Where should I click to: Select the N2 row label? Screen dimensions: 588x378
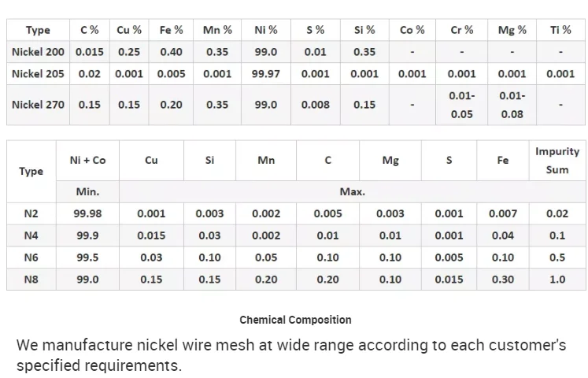31,213
